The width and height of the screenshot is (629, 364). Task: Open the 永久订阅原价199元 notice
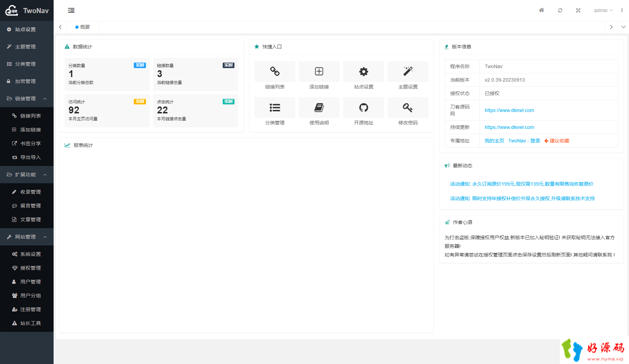click(521, 184)
